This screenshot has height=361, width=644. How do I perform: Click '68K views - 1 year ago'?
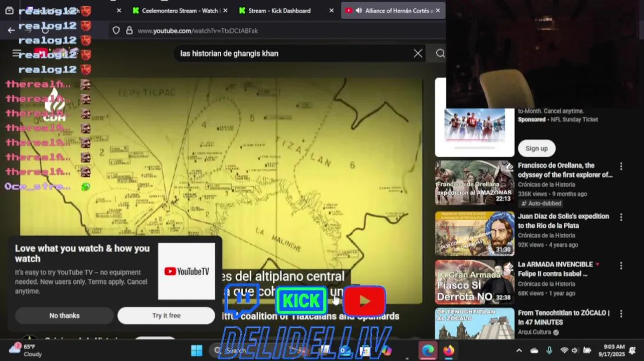tap(546, 293)
